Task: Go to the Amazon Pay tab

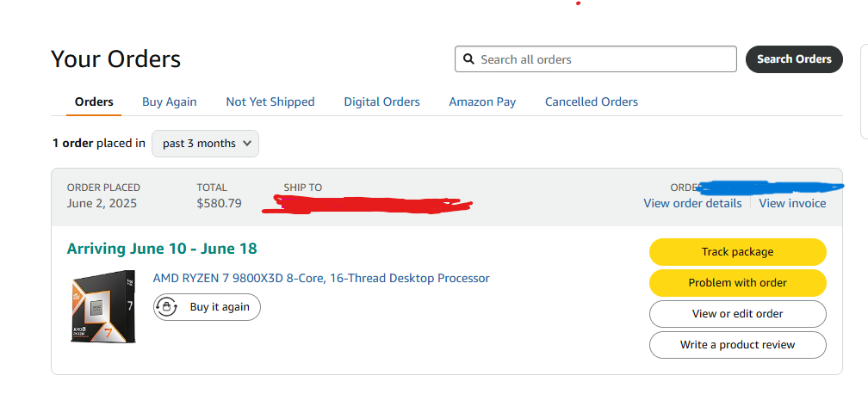Action: (482, 102)
